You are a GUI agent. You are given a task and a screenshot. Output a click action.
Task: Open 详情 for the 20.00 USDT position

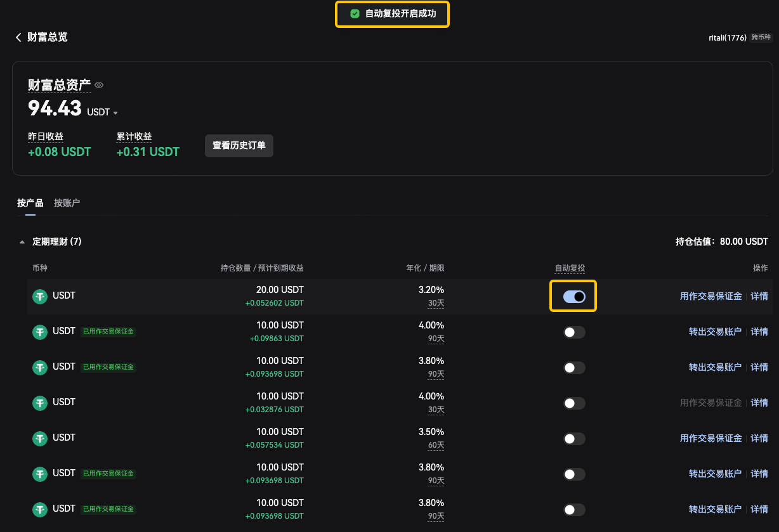coord(759,296)
